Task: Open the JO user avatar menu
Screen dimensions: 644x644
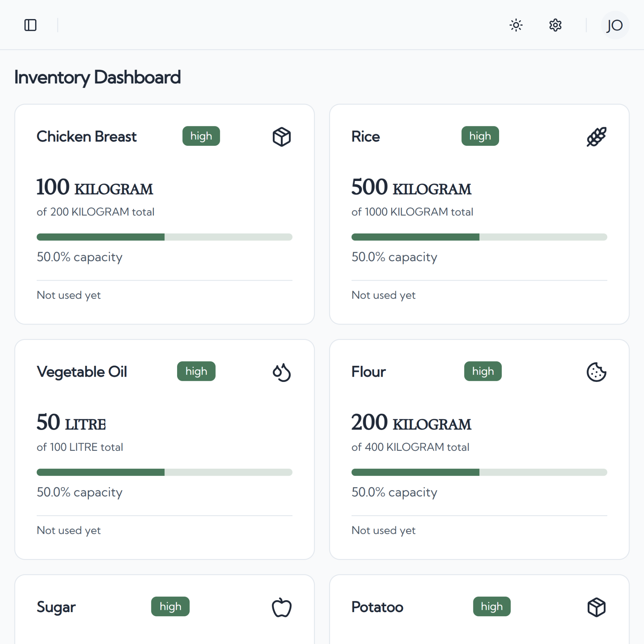Action: pyautogui.click(x=615, y=25)
